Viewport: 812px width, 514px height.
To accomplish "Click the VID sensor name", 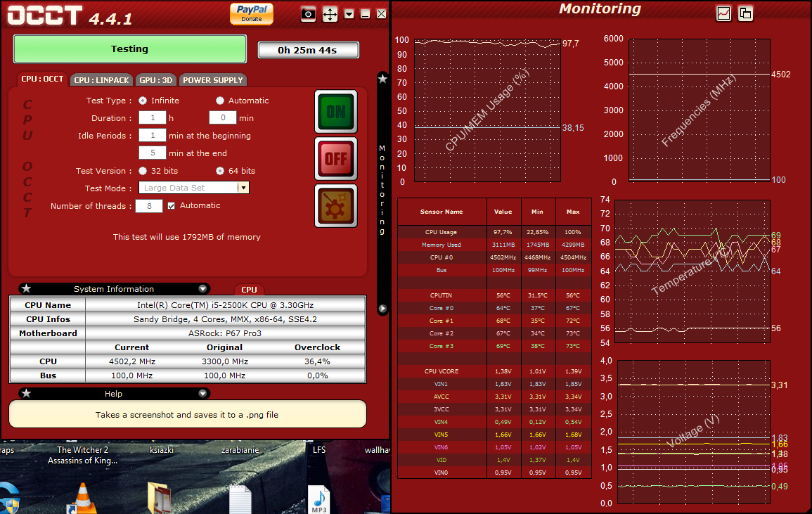I will click(442, 460).
